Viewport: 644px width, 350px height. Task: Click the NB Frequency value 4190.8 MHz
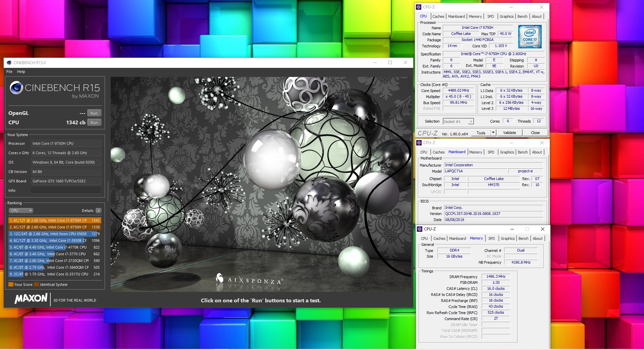[x=521, y=262]
